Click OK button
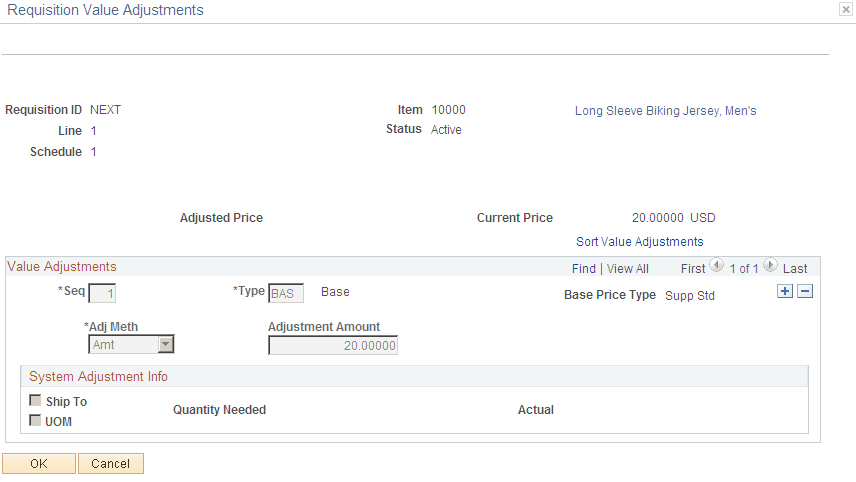 coord(39,463)
